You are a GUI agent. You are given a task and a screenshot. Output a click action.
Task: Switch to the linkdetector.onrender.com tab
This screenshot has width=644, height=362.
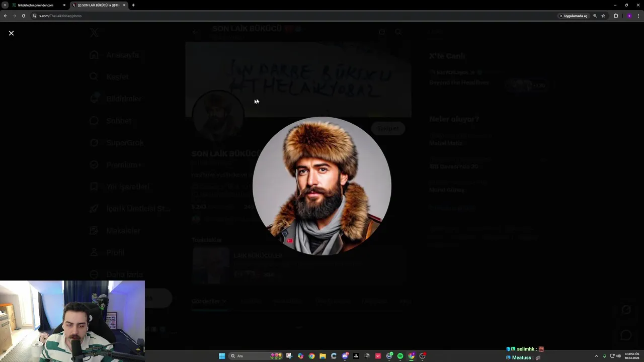coord(38,5)
